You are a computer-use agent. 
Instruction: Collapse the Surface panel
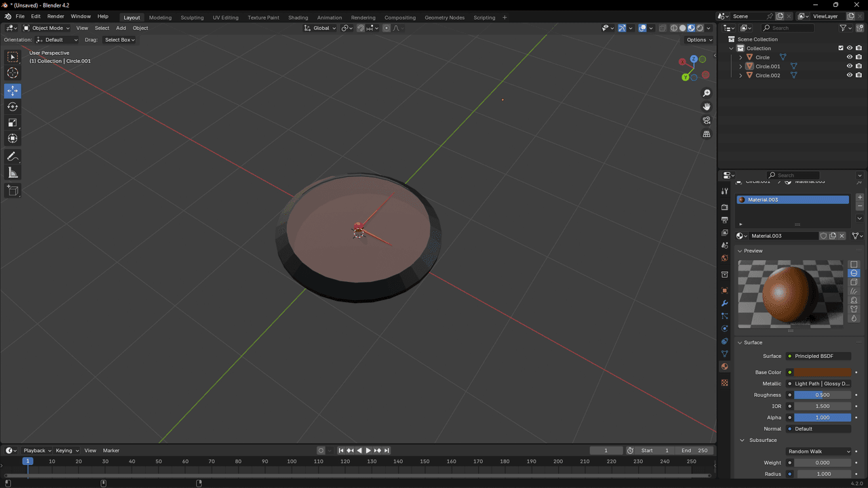pos(753,342)
